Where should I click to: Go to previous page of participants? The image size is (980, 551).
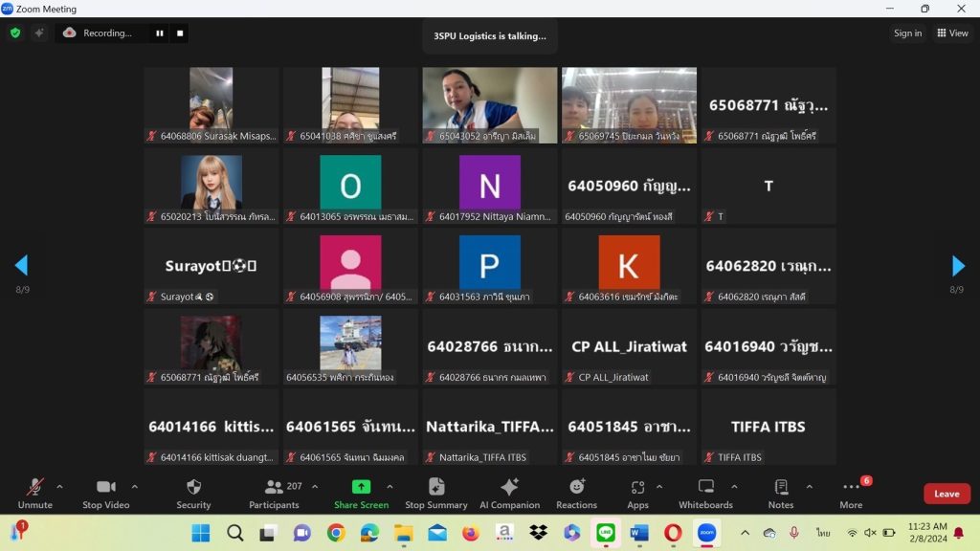tap(21, 266)
